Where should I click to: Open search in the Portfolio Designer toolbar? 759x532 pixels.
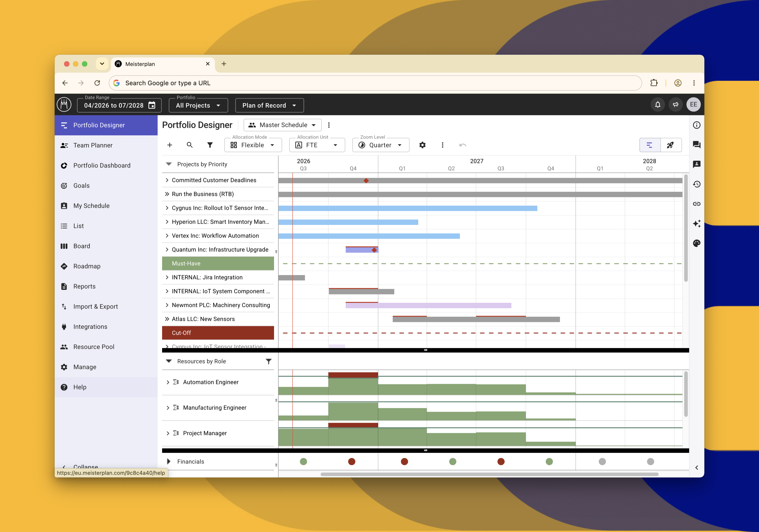pos(189,145)
